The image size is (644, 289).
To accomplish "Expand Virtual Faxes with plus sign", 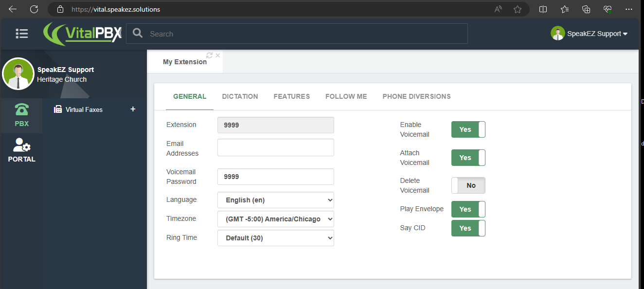I will point(133,109).
